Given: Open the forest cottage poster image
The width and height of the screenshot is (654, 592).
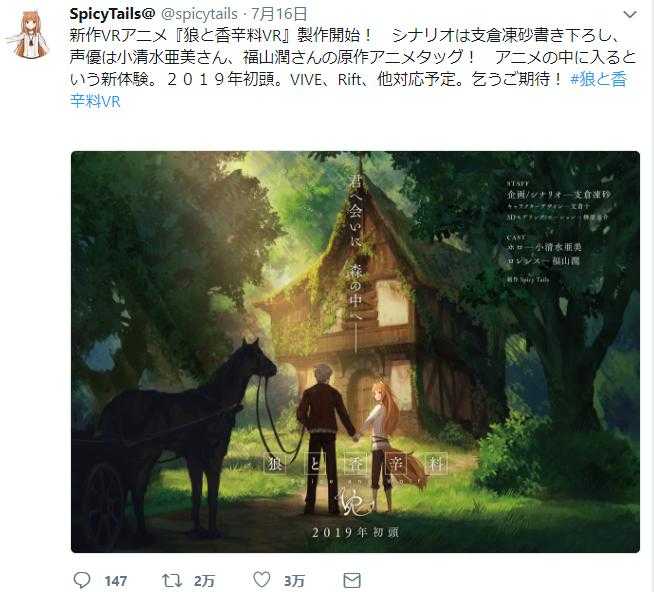Looking at the screenshot, I should [x=355, y=352].
